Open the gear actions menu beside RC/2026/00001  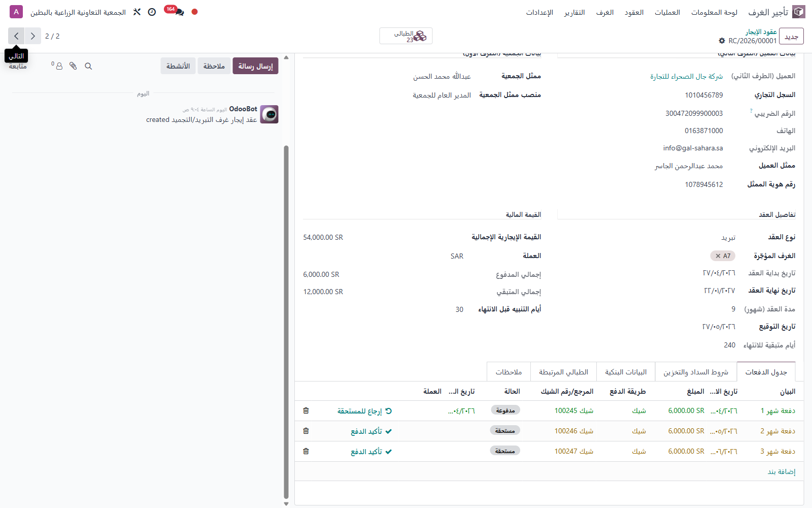(722, 41)
